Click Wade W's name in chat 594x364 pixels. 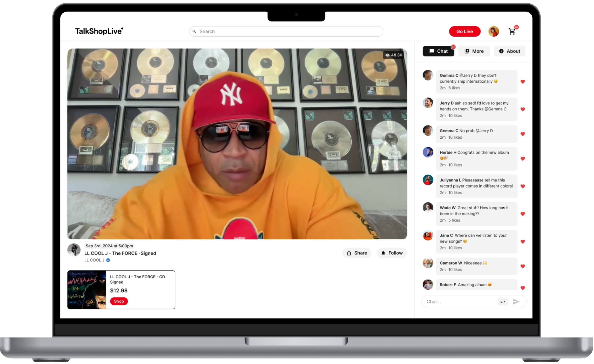tap(448, 208)
